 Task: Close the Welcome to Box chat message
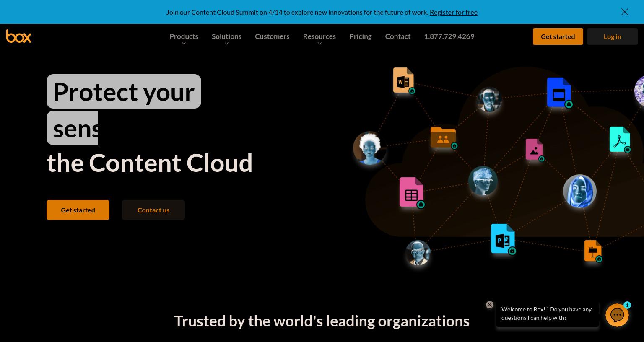click(x=489, y=305)
